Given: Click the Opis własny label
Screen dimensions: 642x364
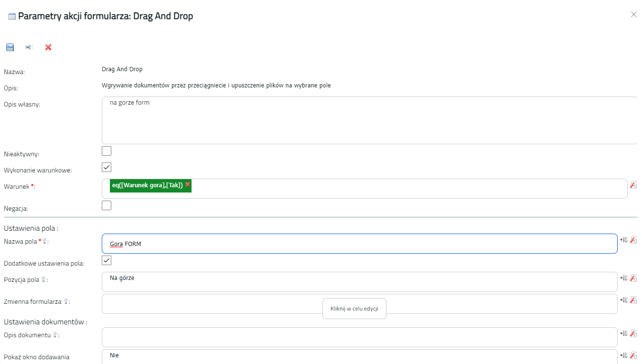Looking at the screenshot, I should [22, 104].
